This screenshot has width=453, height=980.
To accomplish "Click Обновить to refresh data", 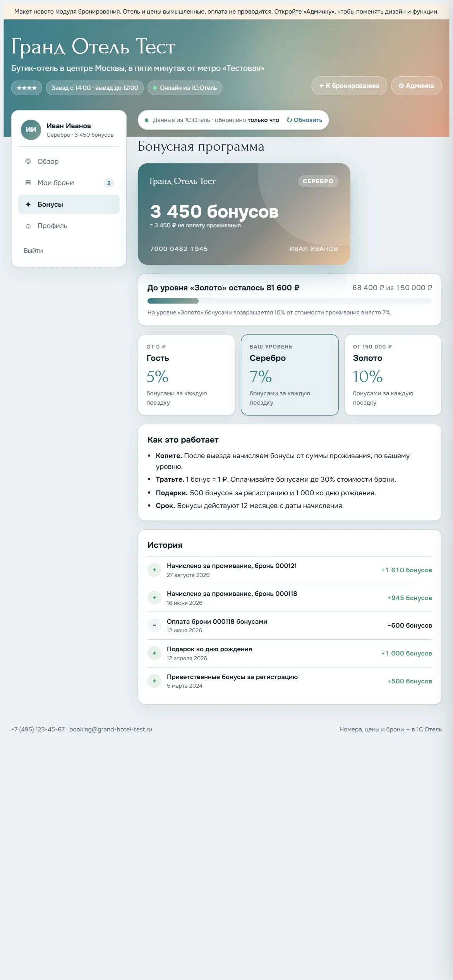I will (x=304, y=120).
